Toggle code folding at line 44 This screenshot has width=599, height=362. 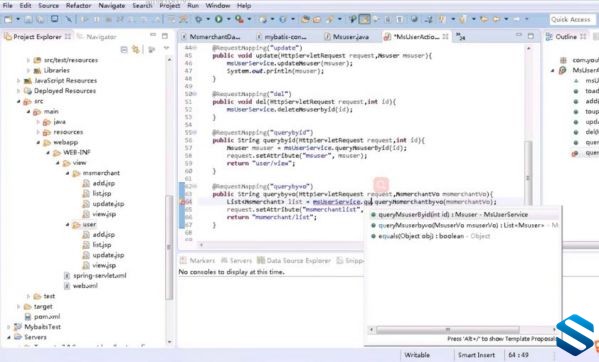195,48
